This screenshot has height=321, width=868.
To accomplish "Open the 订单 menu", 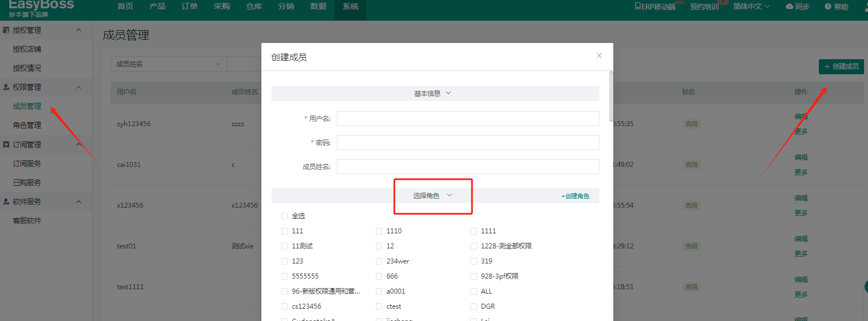I will click(x=189, y=7).
